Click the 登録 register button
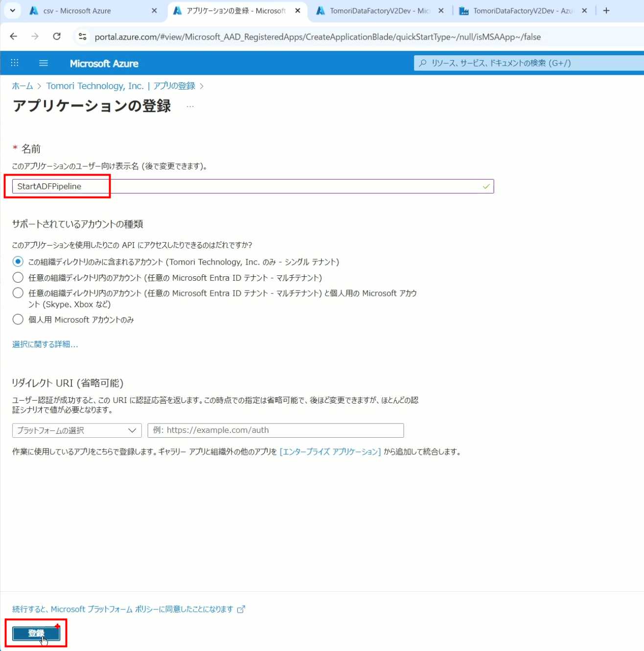Viewport: 644px width, 651px height. [x=36, y=633]
